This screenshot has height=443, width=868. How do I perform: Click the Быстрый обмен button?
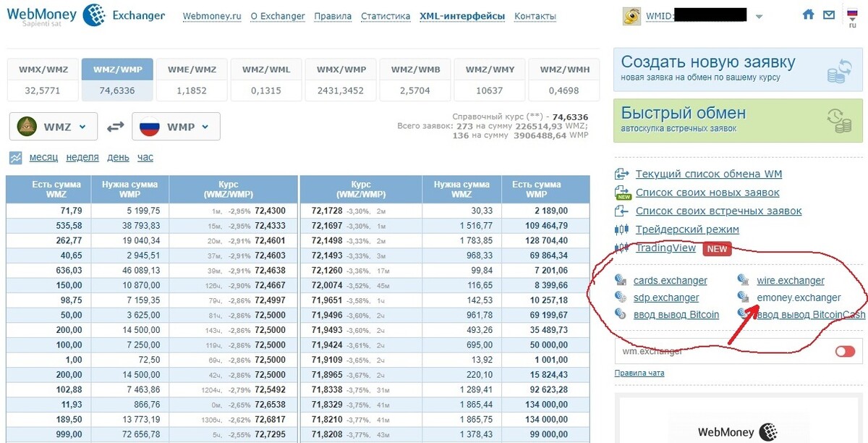tap(738, 120)
